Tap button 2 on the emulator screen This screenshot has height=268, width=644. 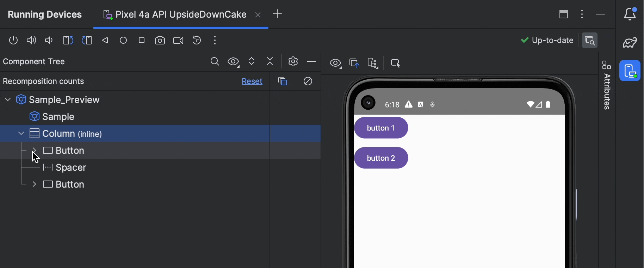pos(381,158)
